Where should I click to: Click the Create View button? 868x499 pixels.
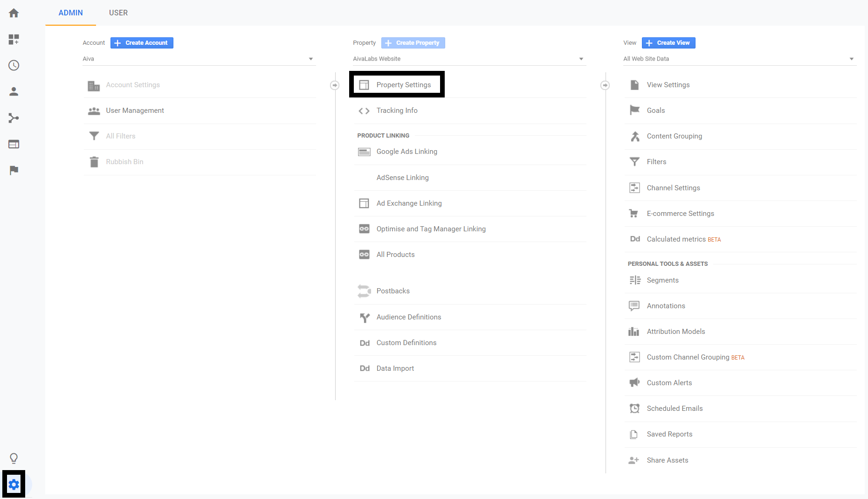(668, 42)
